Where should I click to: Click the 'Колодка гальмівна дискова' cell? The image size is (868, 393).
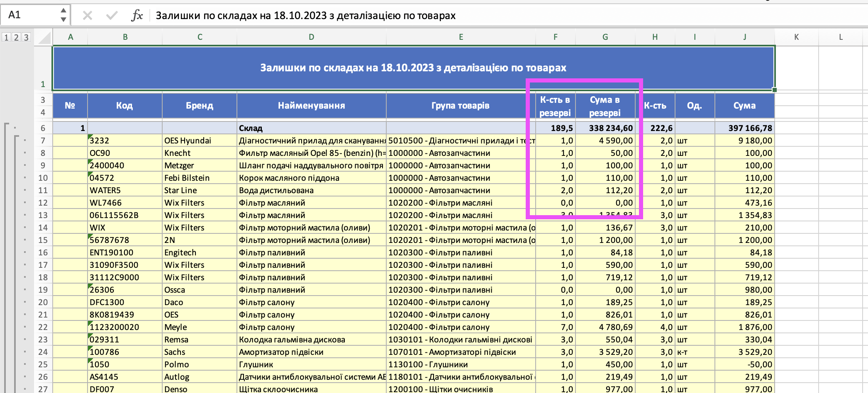312,340
